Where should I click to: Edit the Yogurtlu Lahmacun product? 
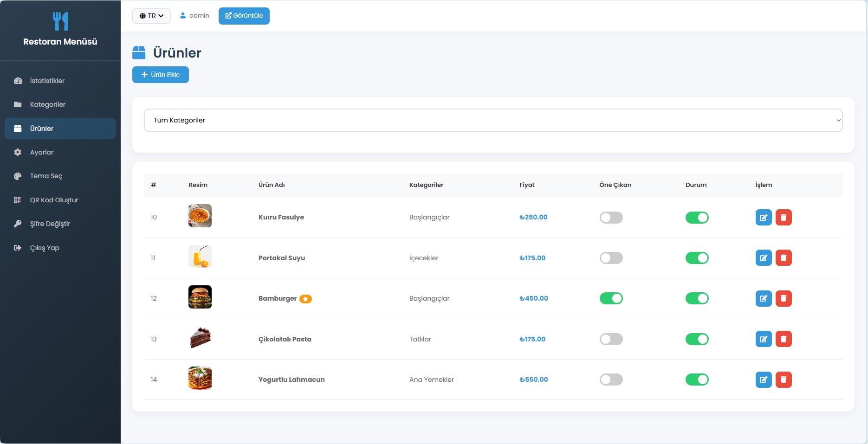click(764, 380)
